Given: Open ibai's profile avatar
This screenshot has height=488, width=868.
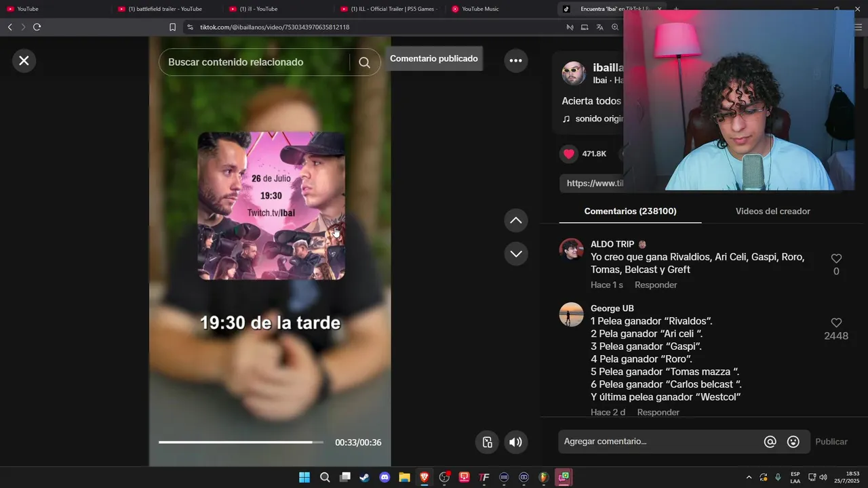Looking at the screenshot, I should (x=574, y=73).
